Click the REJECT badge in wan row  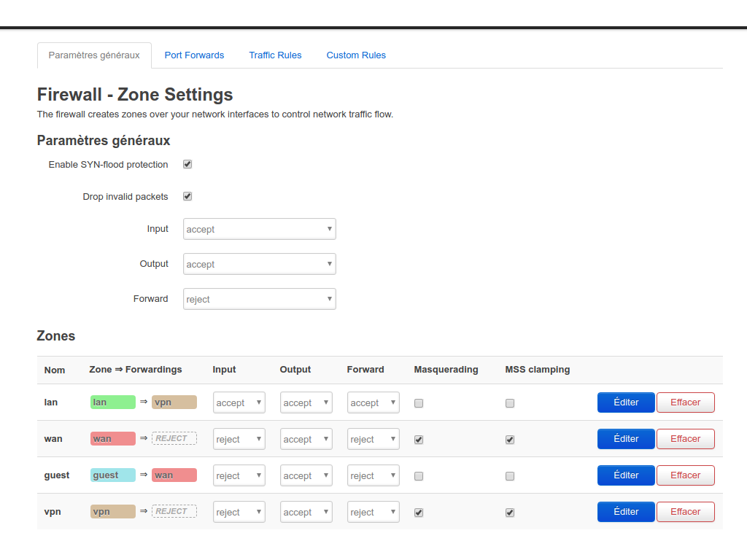(174, 438)
